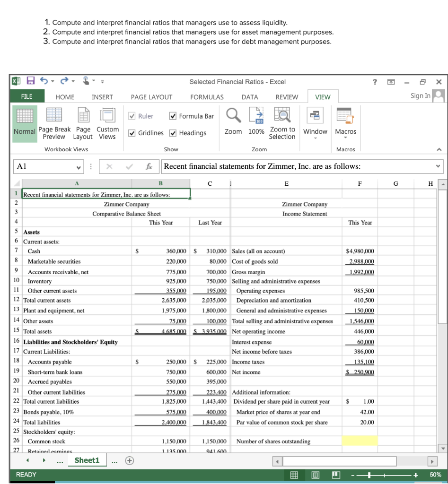Screen dimensions: 448x484
Task: Select yellow Number of shares outstanding cell
Action: coord(360,441)
